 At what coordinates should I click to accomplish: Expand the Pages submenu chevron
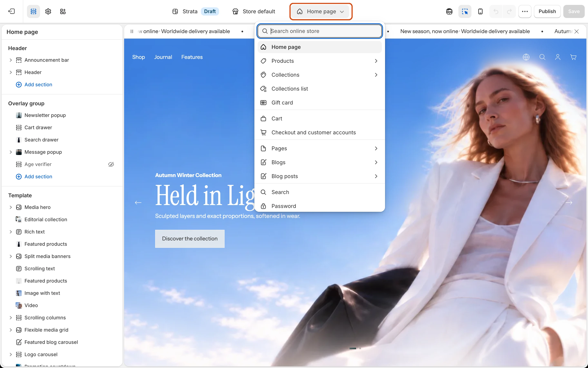pos(376,148)
